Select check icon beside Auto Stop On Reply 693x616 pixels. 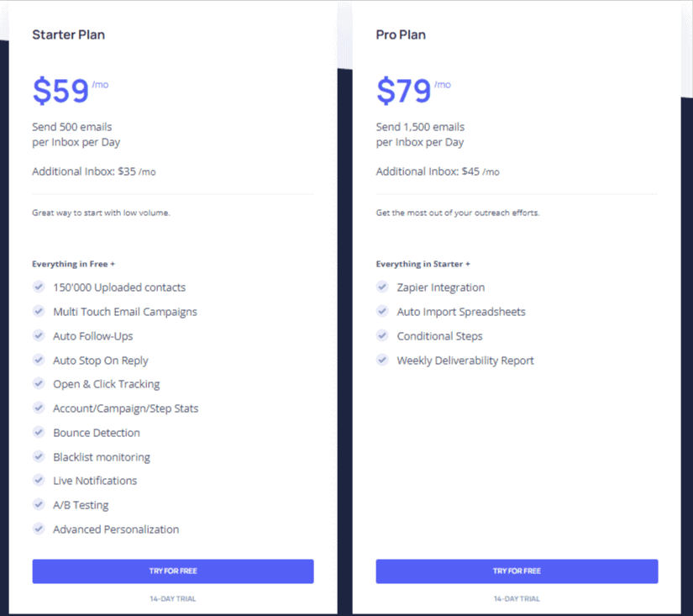39,360
